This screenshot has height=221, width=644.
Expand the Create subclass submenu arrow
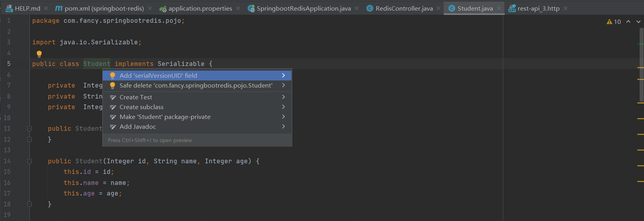[283, 107]
